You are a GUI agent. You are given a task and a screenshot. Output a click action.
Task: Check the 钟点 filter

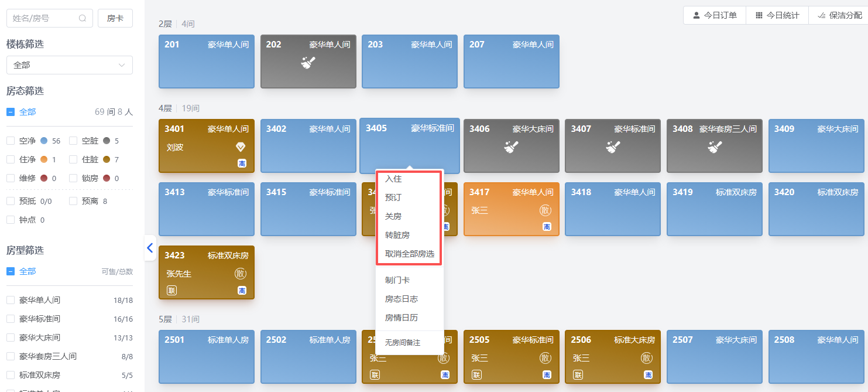[11, 220]
